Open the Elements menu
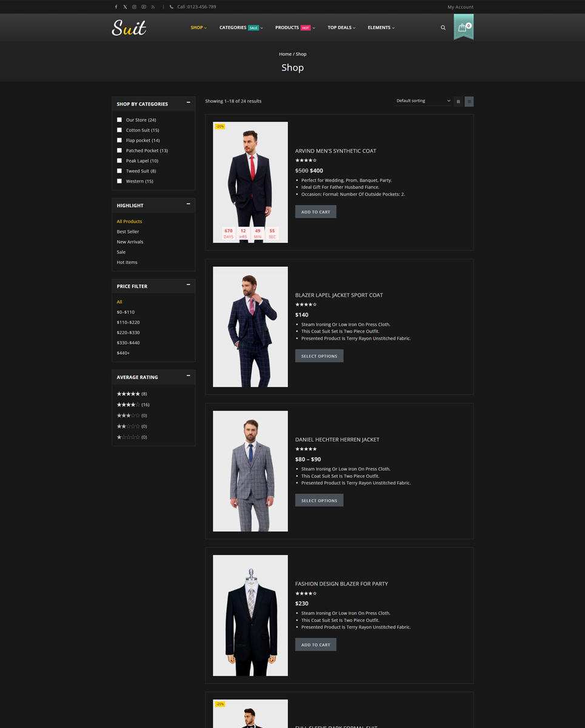This screenshot has width=585, height=728. pos(381,28)
